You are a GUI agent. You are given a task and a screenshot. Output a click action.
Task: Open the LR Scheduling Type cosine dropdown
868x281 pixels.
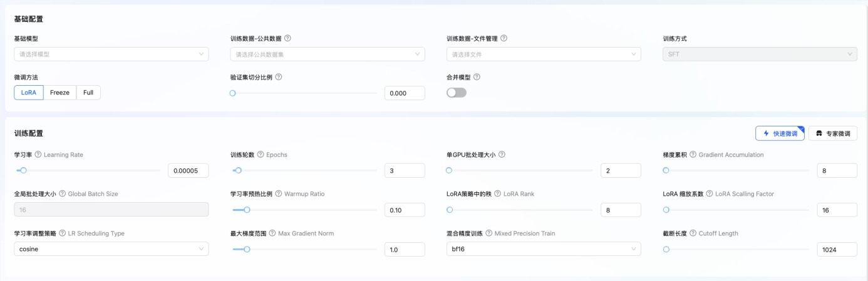(111, 249)
